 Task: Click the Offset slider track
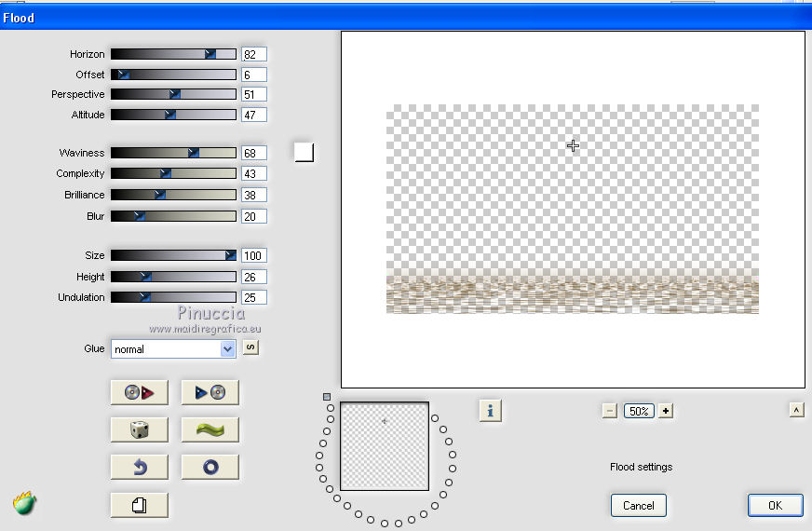(x=173, y=75)
